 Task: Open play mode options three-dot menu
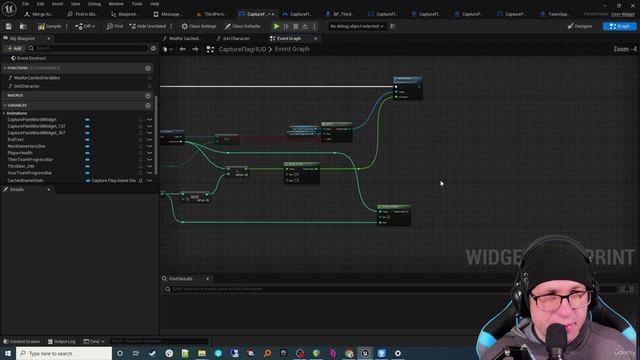tap(314, 26)
